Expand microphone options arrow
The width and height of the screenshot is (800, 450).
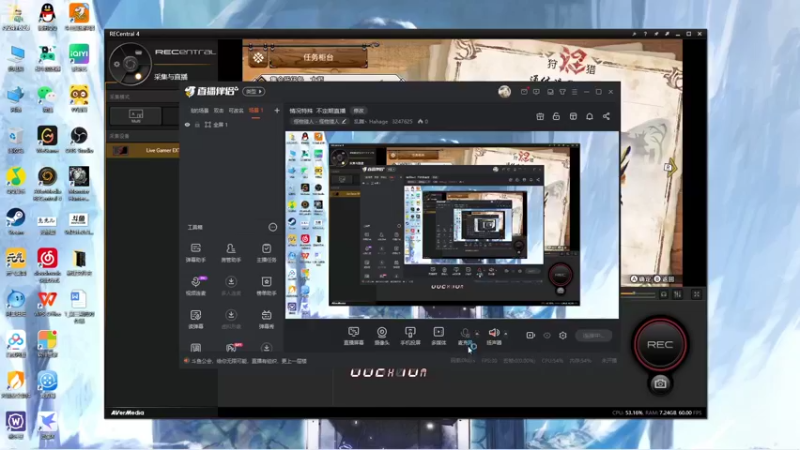477,334
